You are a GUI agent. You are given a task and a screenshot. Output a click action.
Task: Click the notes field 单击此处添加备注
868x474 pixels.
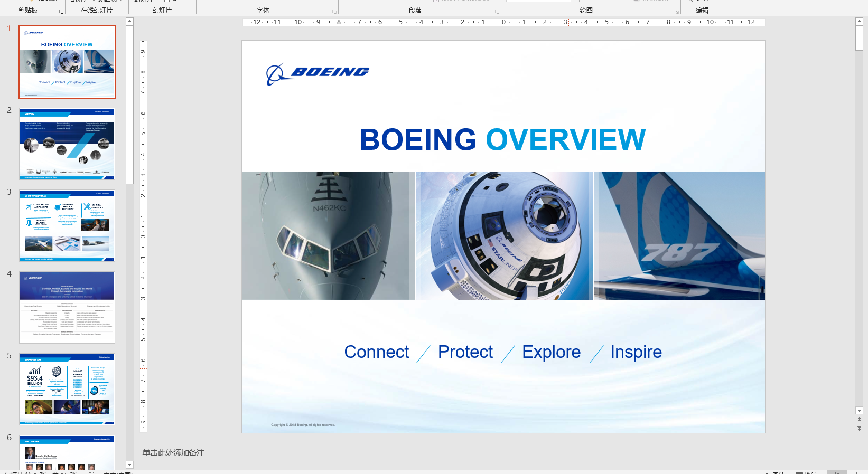click(173, 453)
